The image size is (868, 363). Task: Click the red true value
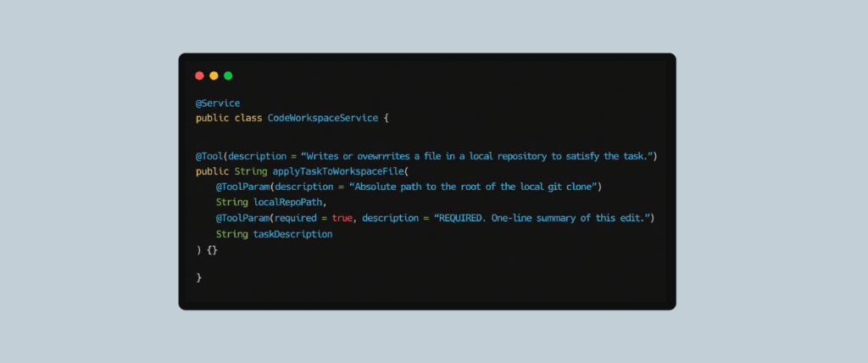click(342, 218)
